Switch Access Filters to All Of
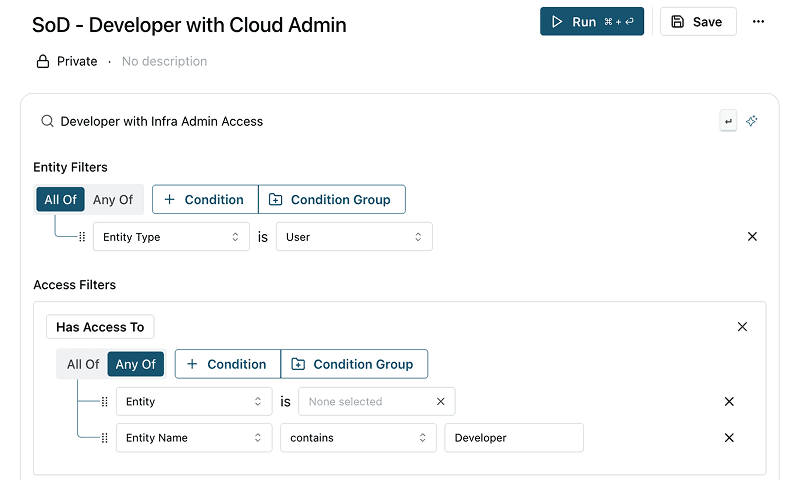This screenshot has width=800, height=480. [83, 364]
